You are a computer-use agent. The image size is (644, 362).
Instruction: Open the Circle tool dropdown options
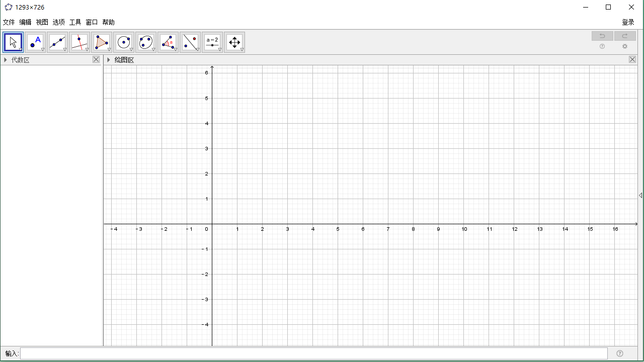point(131,49)
